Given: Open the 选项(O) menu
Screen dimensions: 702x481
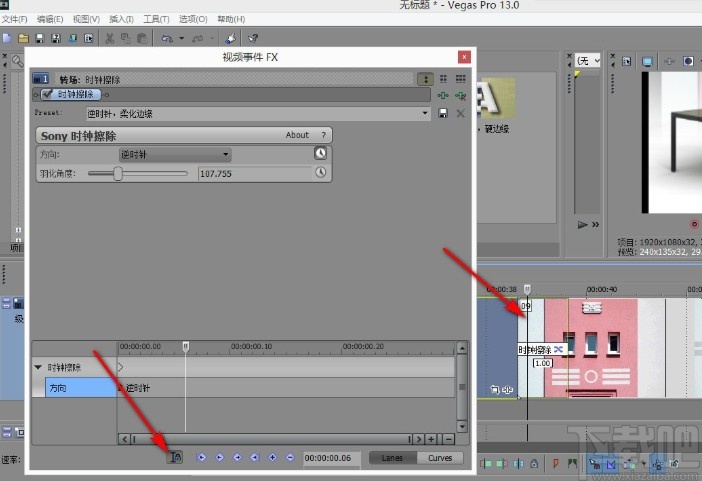Looking at the screenshot, I should pyautogui.click(x=193, y=19).
